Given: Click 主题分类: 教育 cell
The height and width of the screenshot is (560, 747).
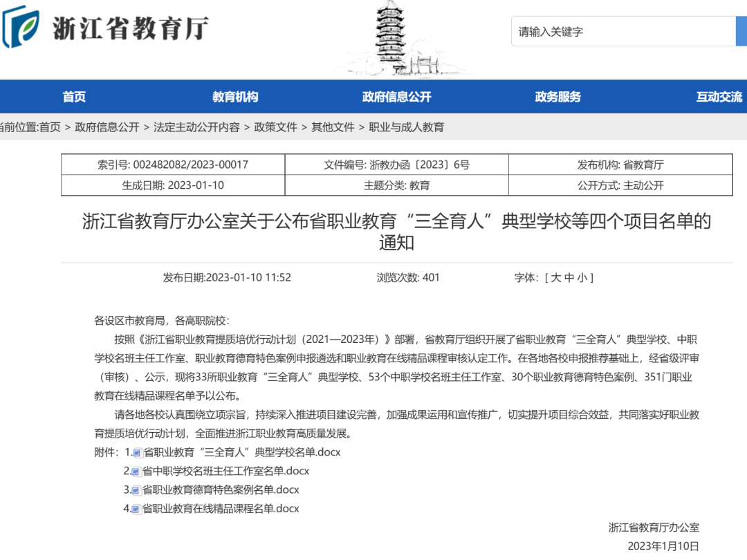Looking at the screenshot, I should pyautogui.click(x=397, y=185).
